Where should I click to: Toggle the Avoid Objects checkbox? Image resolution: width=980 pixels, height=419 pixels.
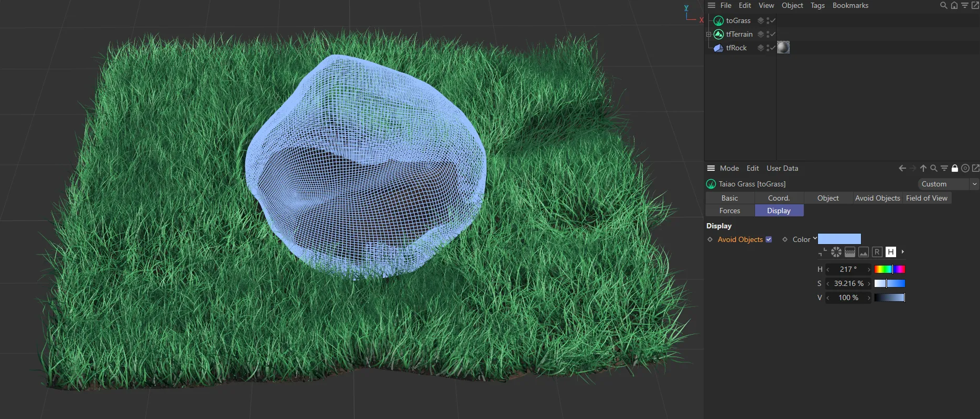click(769, 239)
